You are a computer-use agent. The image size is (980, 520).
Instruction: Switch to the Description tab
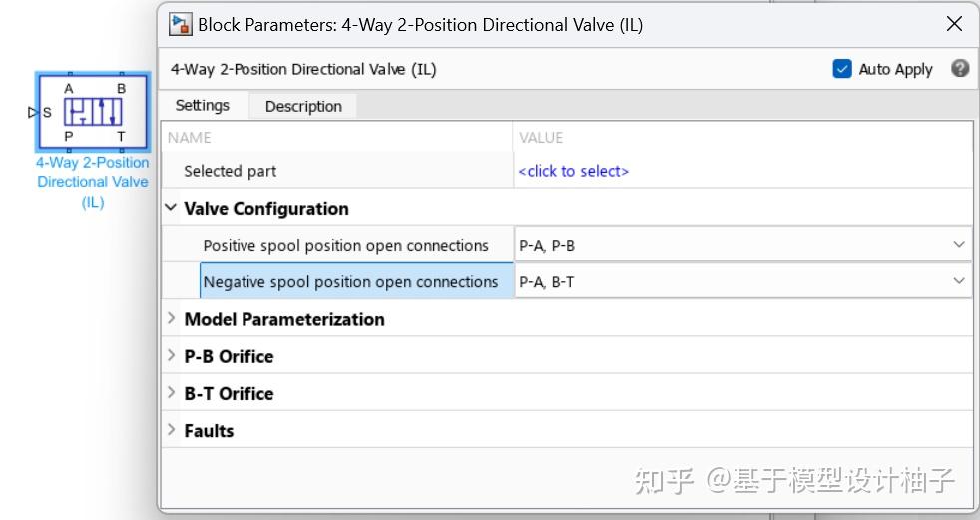303,106
